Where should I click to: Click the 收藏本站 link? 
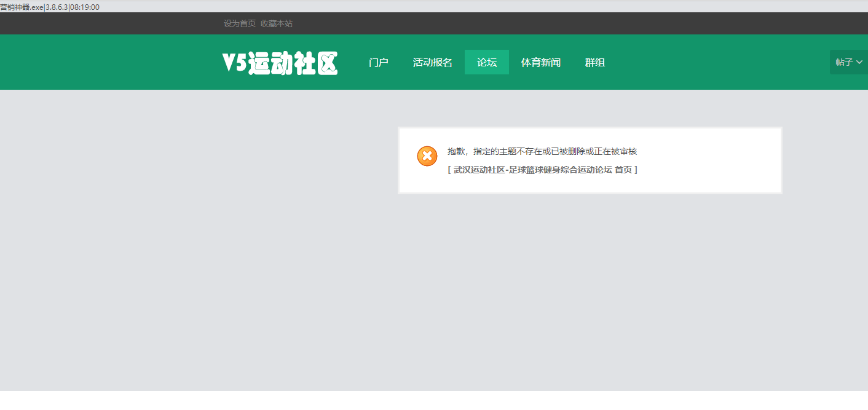tap(276, 24)
